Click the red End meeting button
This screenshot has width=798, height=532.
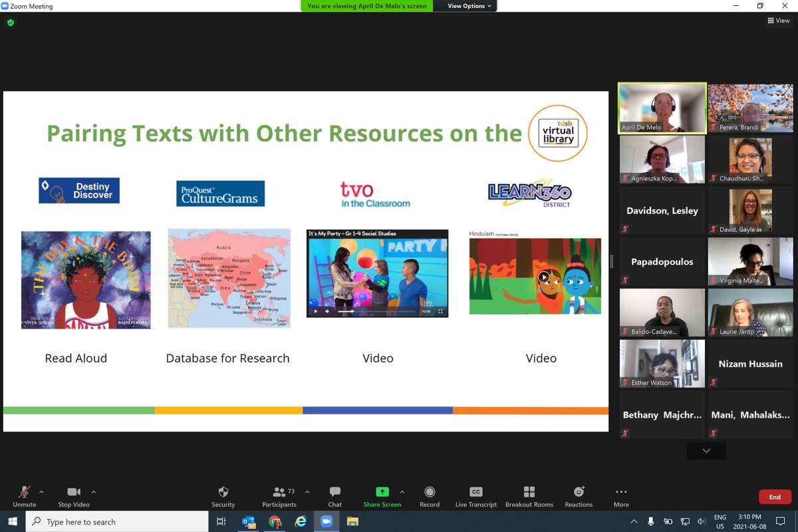point(775,497)
